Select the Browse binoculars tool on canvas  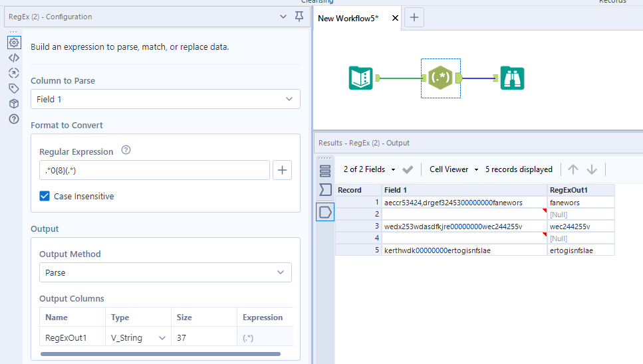[513, 78]
